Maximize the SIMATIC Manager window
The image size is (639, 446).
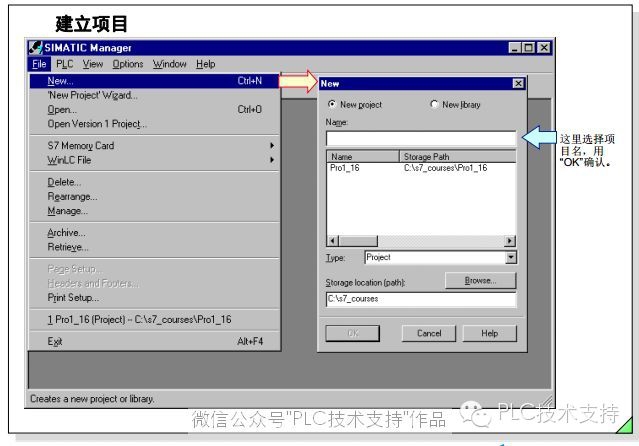coord(529,48)
